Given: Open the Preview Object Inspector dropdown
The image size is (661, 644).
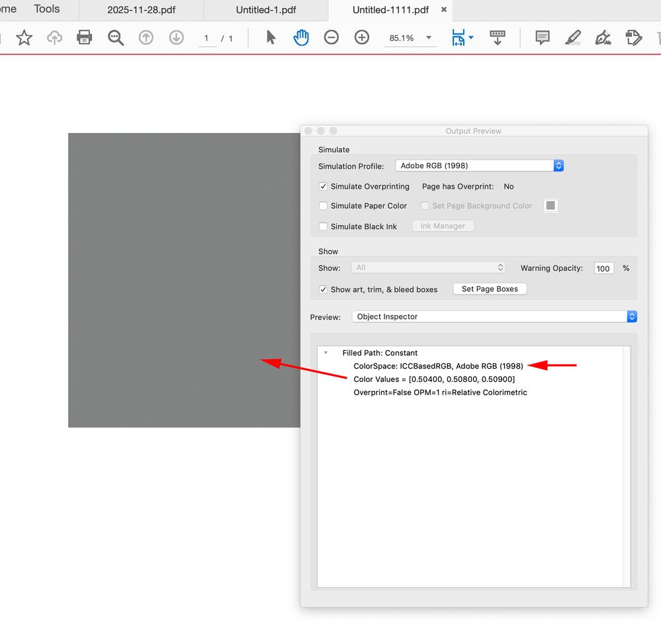Looking at the screenshot, I should click(494, 317).
